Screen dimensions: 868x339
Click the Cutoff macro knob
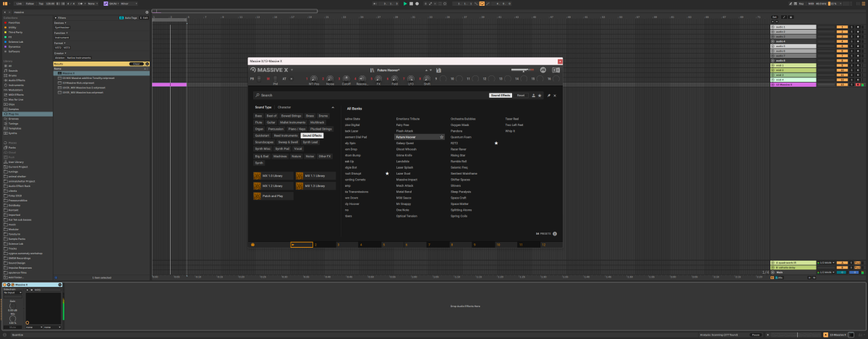(x=346, y=78)
